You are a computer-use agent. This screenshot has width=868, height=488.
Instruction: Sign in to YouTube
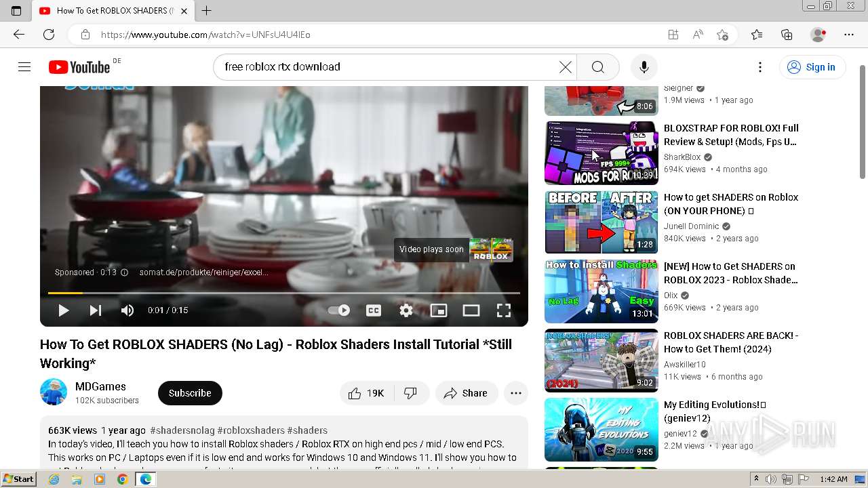812,67
